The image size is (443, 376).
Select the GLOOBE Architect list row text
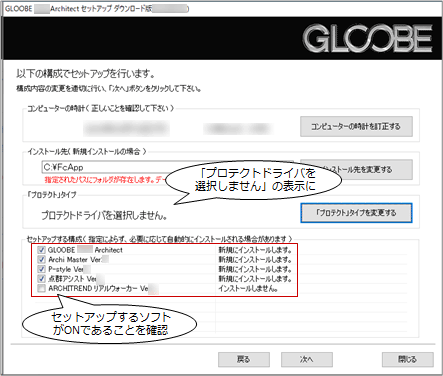click(x=85, y=250)
